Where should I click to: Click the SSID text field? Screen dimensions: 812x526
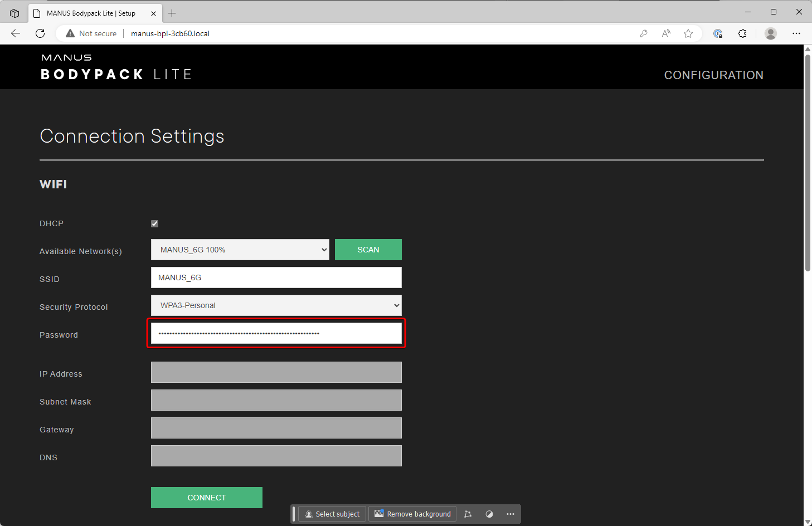click(276, 277)
